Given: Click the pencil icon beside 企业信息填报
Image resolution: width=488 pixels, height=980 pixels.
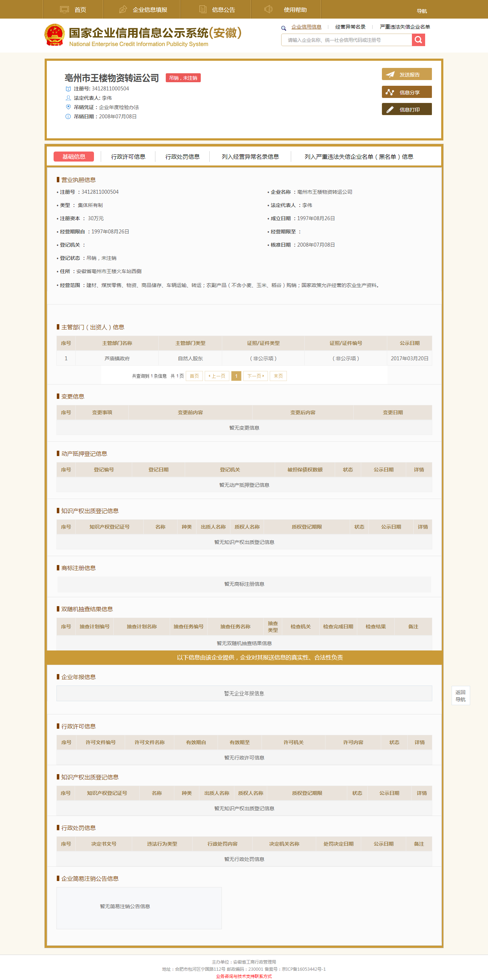Looking at the screenshot, I should (123, 10).
